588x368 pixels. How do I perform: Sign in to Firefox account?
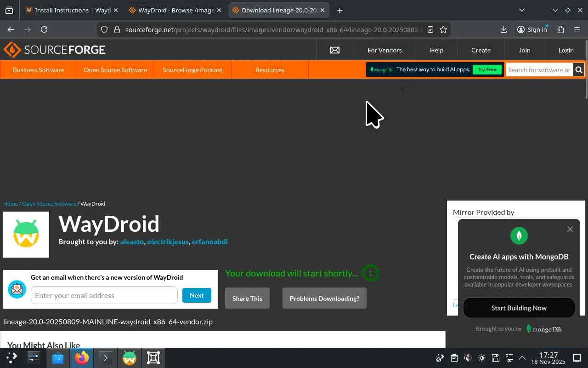pos(532,29)
